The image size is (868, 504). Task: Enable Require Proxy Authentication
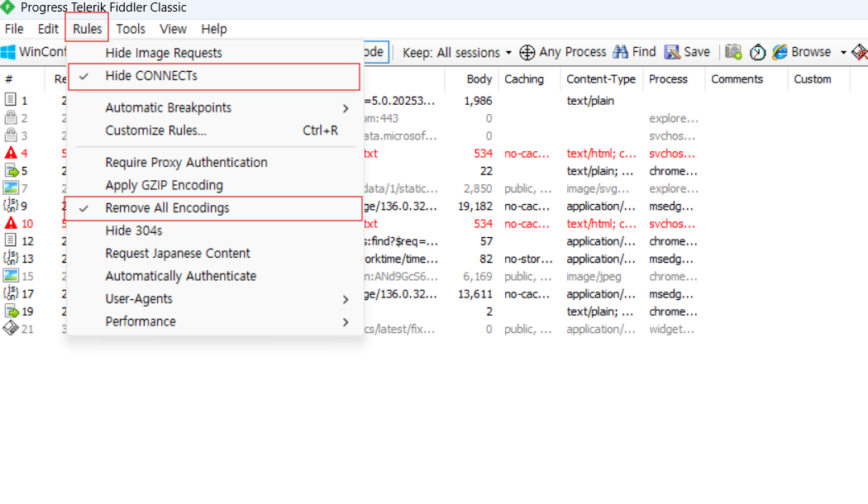pyautogui.click(x=215, y=163)
